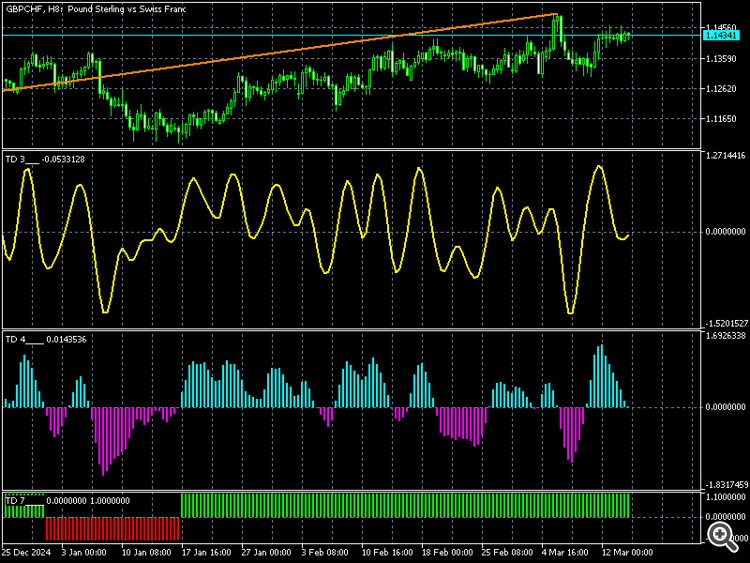The image size is (750, 563).
Task: Click the 17 Jan 16:00 date label
Action: (206, 552)
